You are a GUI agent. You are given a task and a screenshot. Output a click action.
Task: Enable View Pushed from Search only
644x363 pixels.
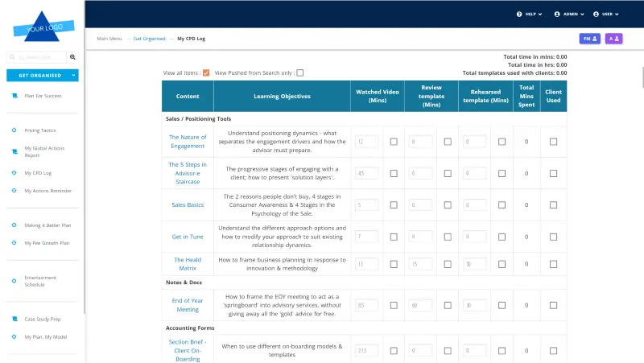pos(300,72)
